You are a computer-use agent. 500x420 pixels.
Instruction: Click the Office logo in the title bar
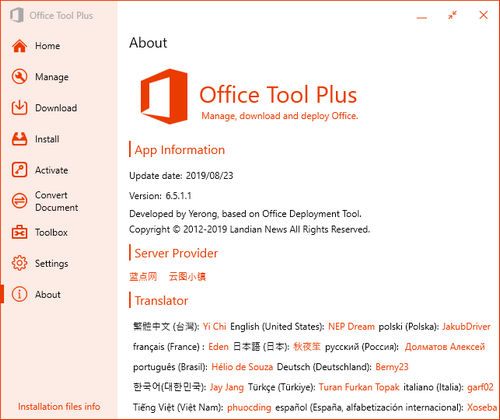17,15
